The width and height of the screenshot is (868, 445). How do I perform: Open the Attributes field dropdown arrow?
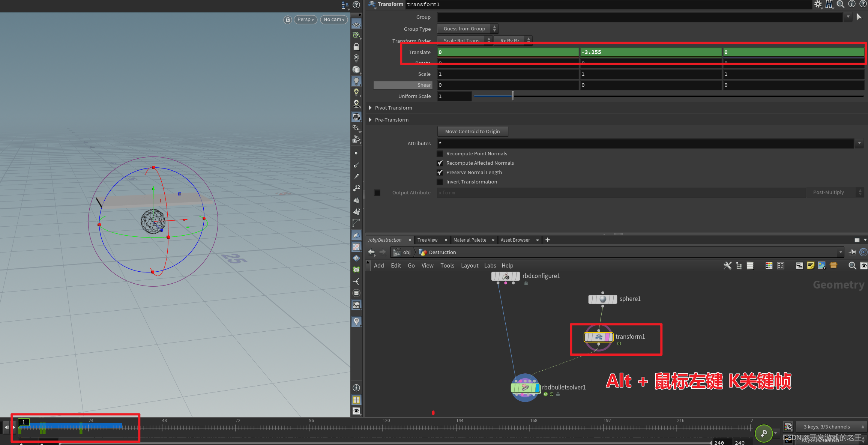859,143
